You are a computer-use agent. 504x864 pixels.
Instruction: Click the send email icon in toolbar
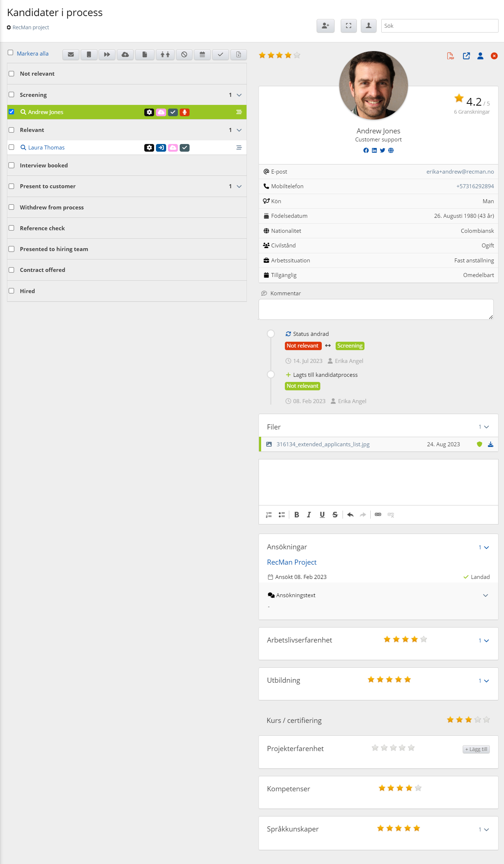pos(71,54)
